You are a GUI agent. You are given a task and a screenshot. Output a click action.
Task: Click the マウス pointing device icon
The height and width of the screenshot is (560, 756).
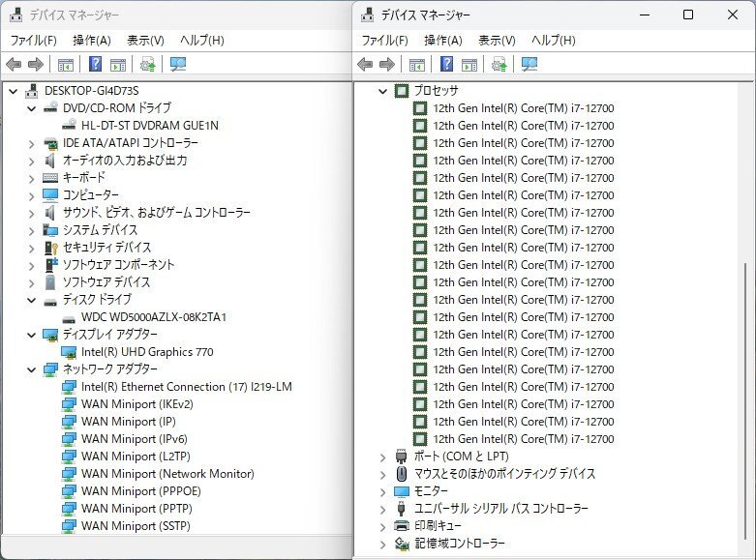pyautogui.click(x=401, y=474)
